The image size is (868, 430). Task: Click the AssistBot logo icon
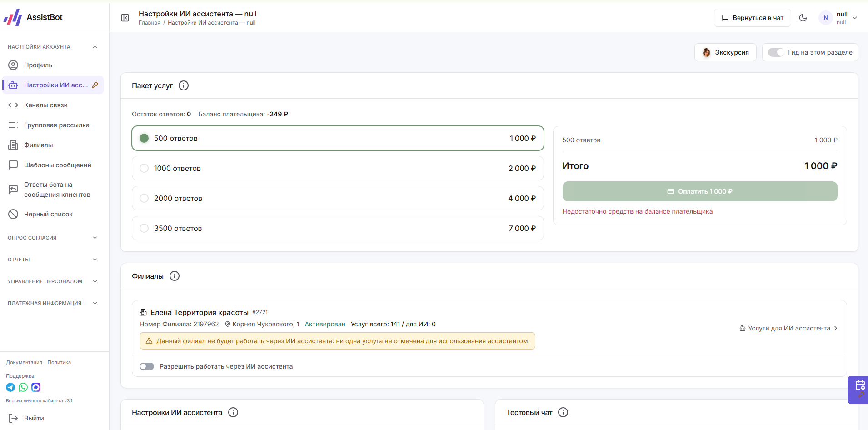point(13,17)
